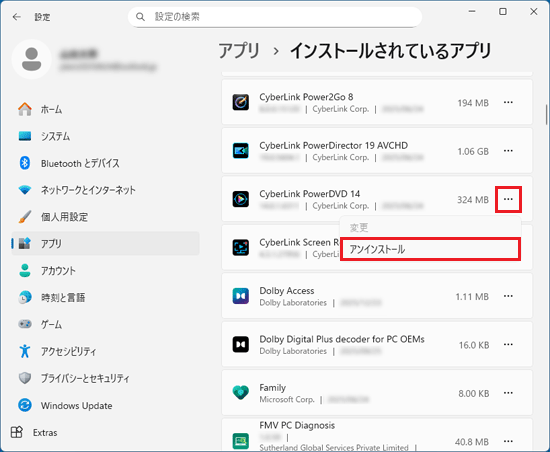Open more options for Dolby Access
The height and width of the screenshot is (452, 550).
pyautogui.click(x=508, y=296)
